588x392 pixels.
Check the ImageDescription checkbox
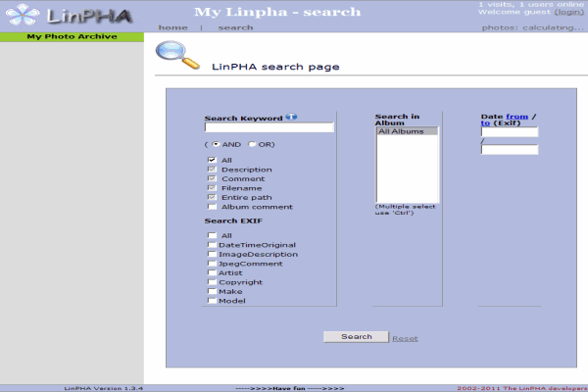(x=212, y=254)
